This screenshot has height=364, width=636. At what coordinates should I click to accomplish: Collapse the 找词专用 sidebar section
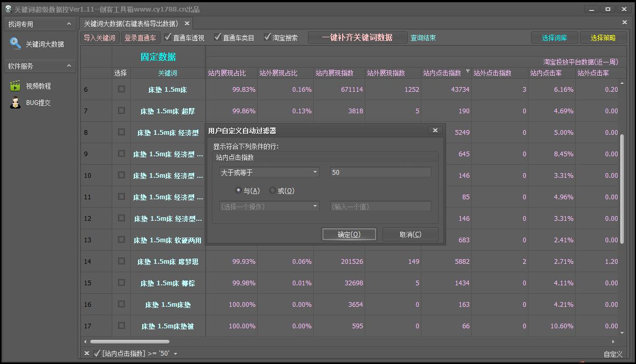[69, 24]
